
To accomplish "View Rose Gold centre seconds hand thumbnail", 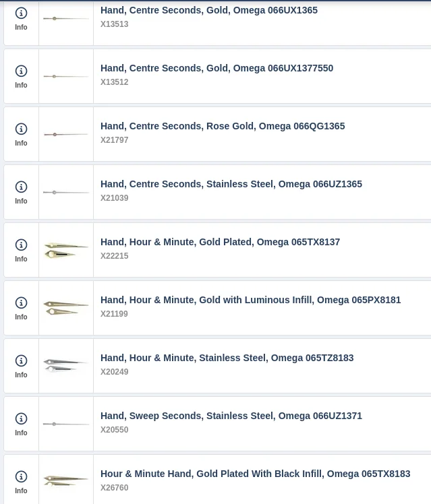I will (66, 134).
